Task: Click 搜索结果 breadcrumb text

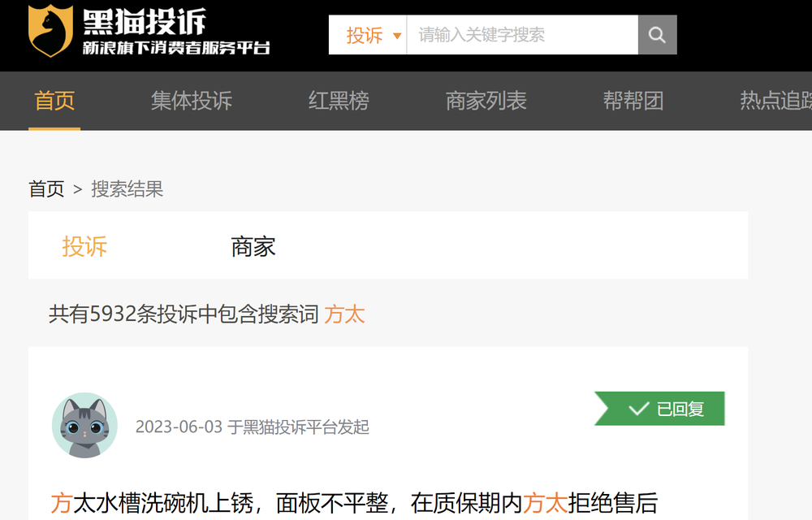Action: point(127,189)
